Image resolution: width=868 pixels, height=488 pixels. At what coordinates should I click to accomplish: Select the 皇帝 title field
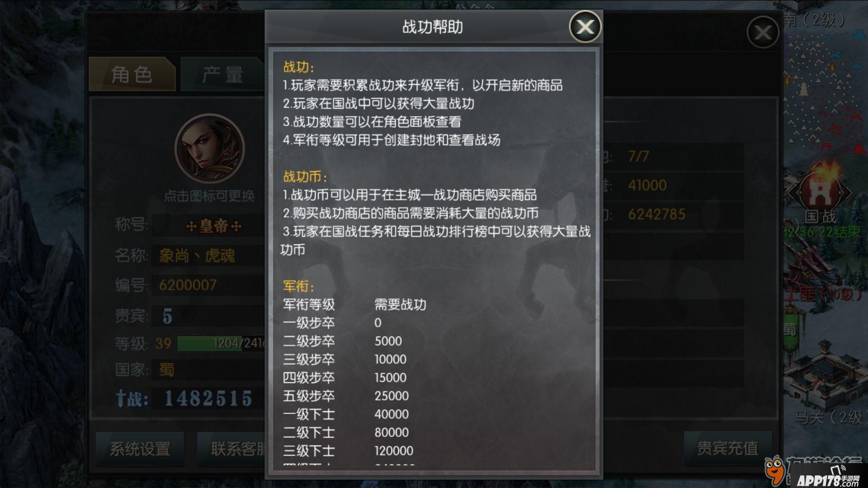tap(208, 226)
